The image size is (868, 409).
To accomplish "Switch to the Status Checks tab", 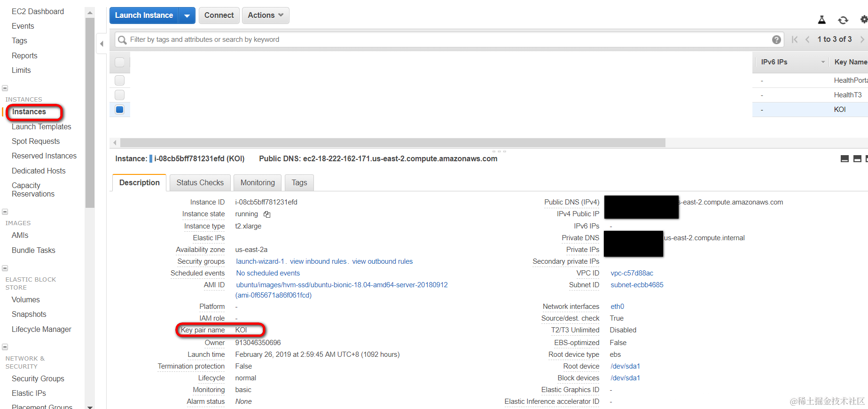I will click(200, 182).
